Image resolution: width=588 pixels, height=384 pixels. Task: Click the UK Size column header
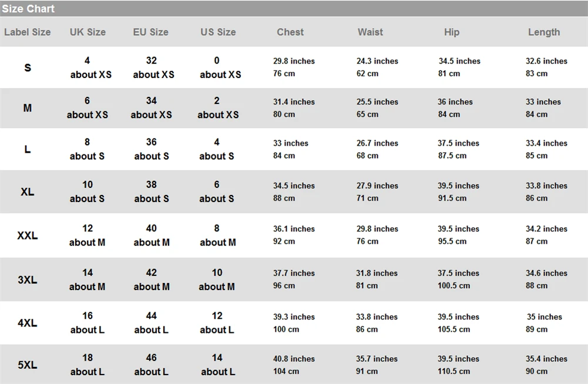[88, 32]
